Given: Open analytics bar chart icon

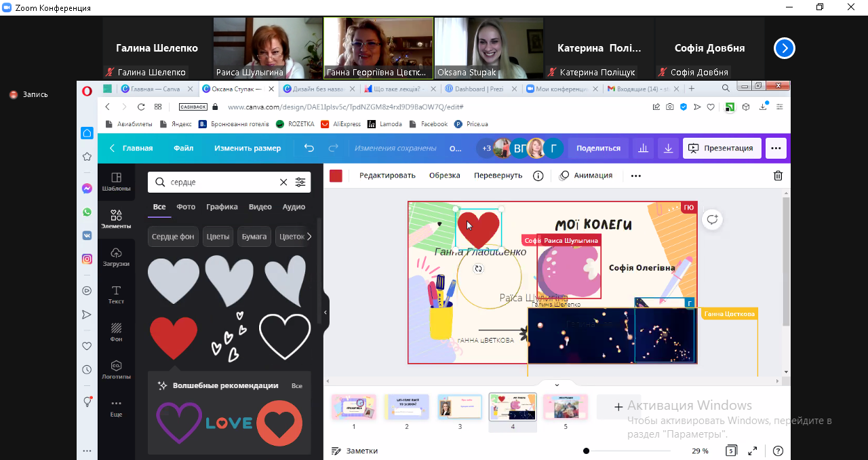Looking at the screenshot, I should click(643, 148).
